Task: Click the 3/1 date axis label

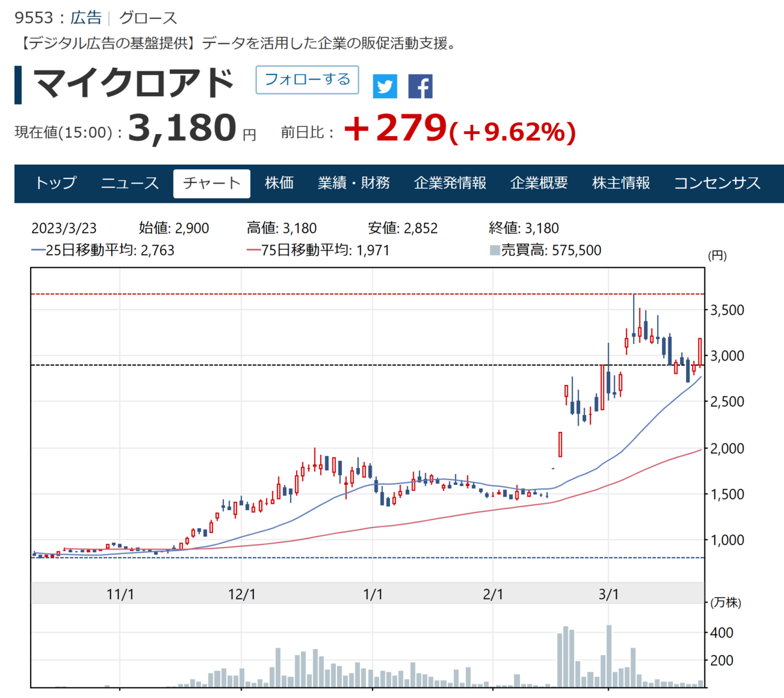Action: pyautogui.click(x=609, y=595)
